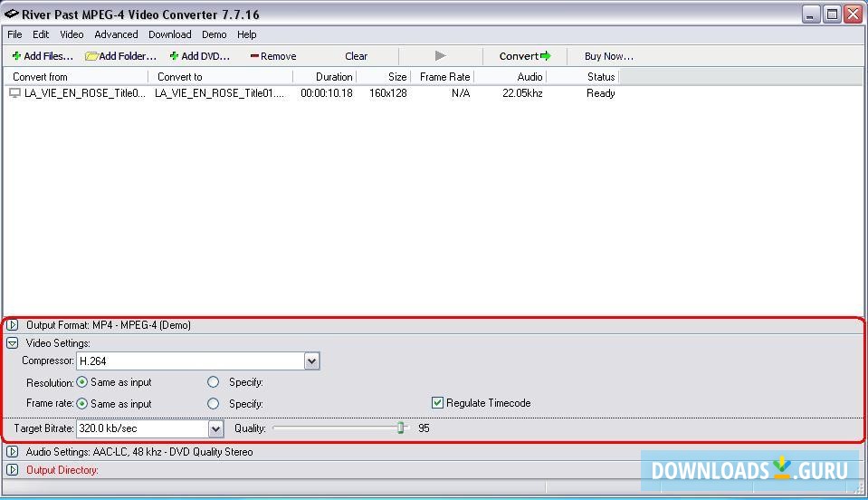868x500 pixels.
Task: Minimize the River Past converter window
Action: tap(810, 14)
